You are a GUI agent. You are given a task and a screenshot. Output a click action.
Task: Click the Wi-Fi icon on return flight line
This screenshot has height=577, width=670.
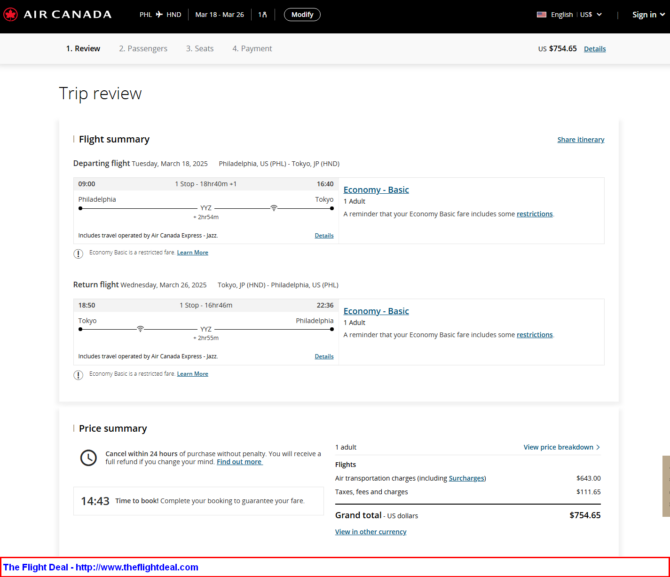(x=140, y=329)
